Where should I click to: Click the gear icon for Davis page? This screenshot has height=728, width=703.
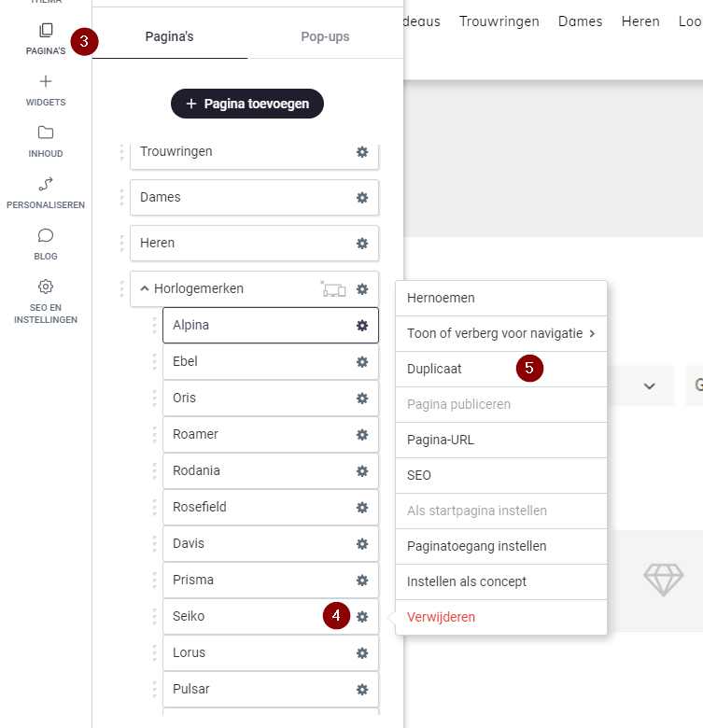(x=362, y=544)
